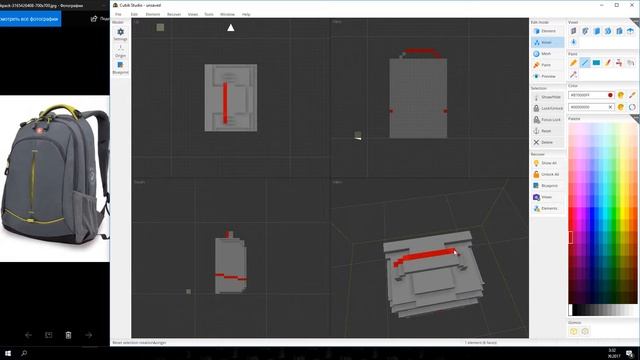Click Show All in Recover section
The height and width of the screenshot is (360, 640).
click(x=547, y=163)
